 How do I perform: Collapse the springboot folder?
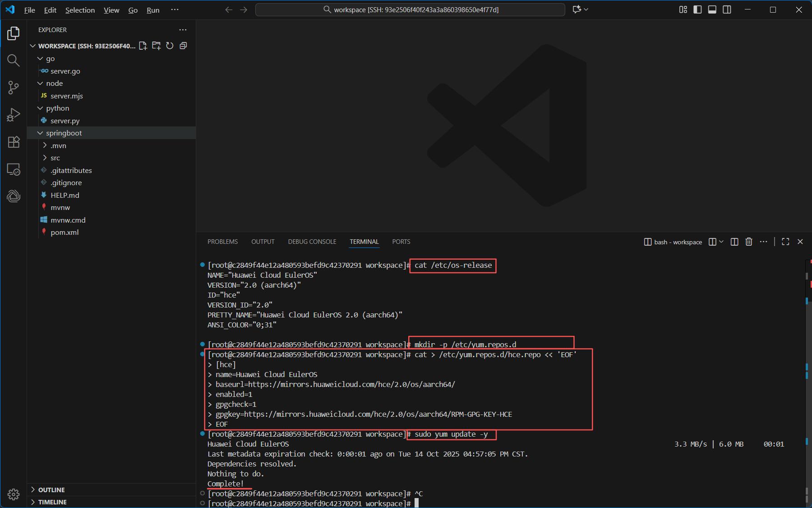point(64,133)
